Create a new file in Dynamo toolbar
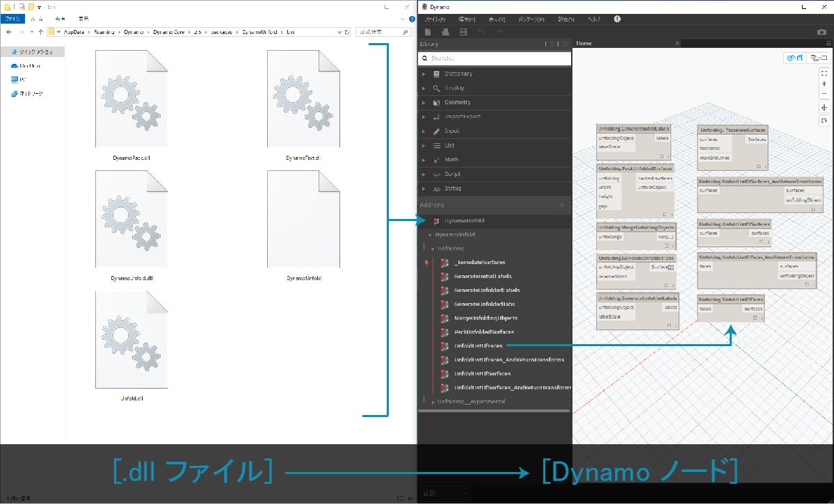The height and width of the screenshot is (504, 834). pos(428,32)
